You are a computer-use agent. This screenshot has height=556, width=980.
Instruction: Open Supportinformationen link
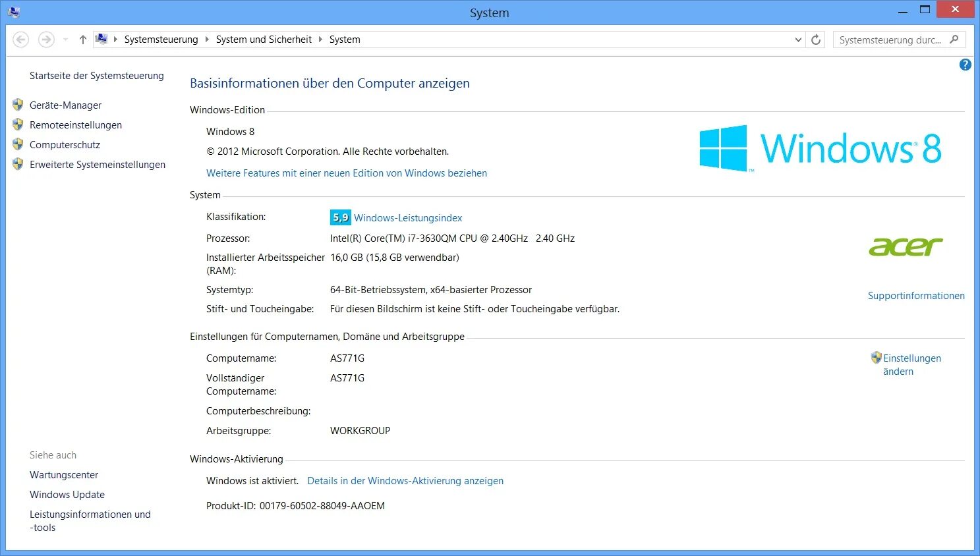pos(916,296)
